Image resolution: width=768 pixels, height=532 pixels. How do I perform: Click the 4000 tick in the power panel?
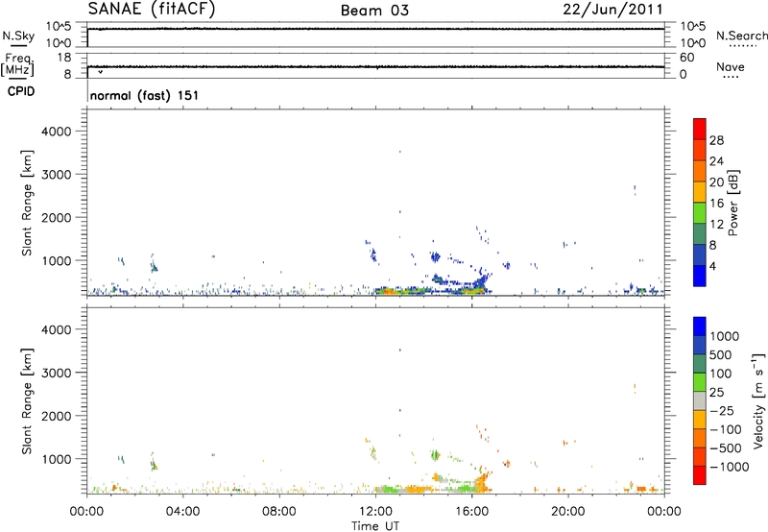coord(57,132)
